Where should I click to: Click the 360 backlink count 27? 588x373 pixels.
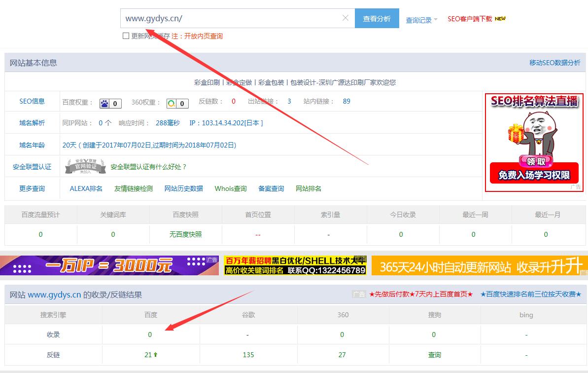click(342, 355)
